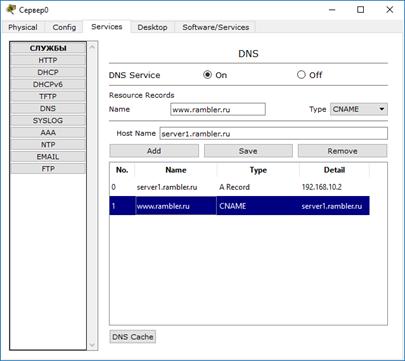The height and width of the screenshot is (361, 405).
Task: Select the 192.168.10.2 detail cell
Action: click(334, 187)
